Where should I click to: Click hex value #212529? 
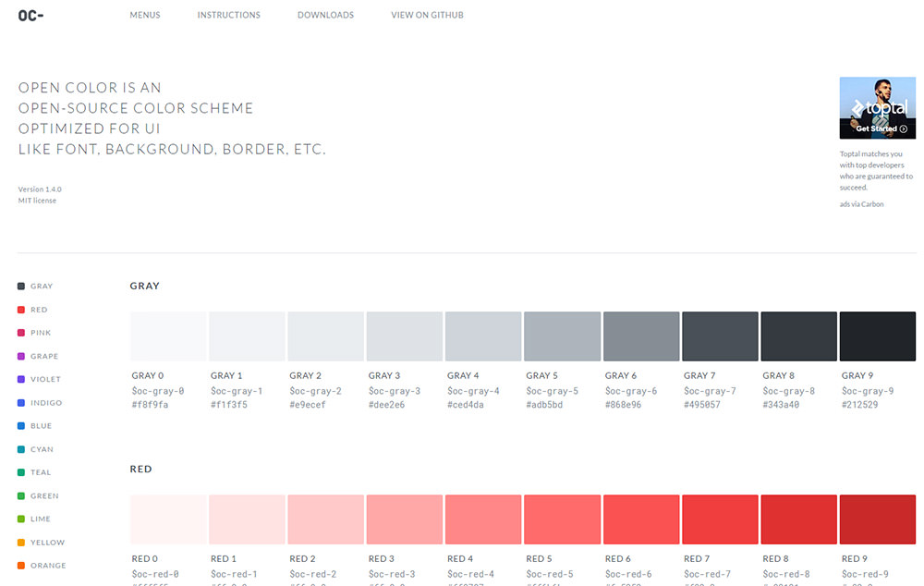(x=859, y=405)
